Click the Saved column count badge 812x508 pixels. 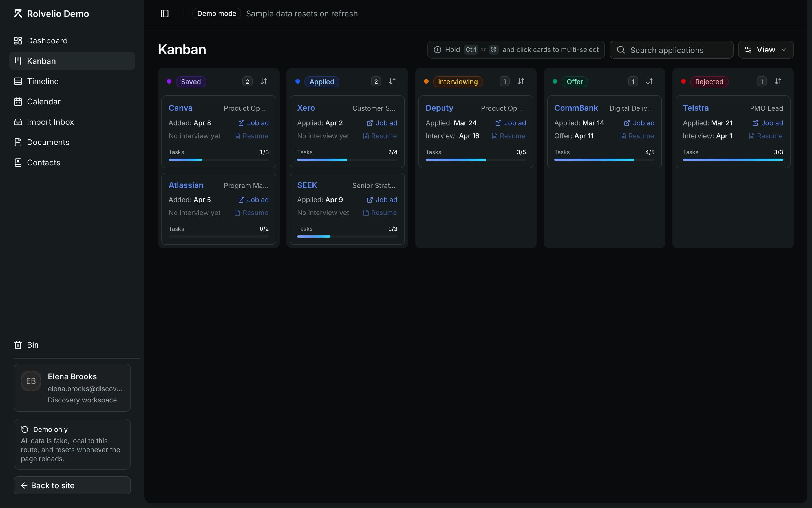(x=247, y=81)
